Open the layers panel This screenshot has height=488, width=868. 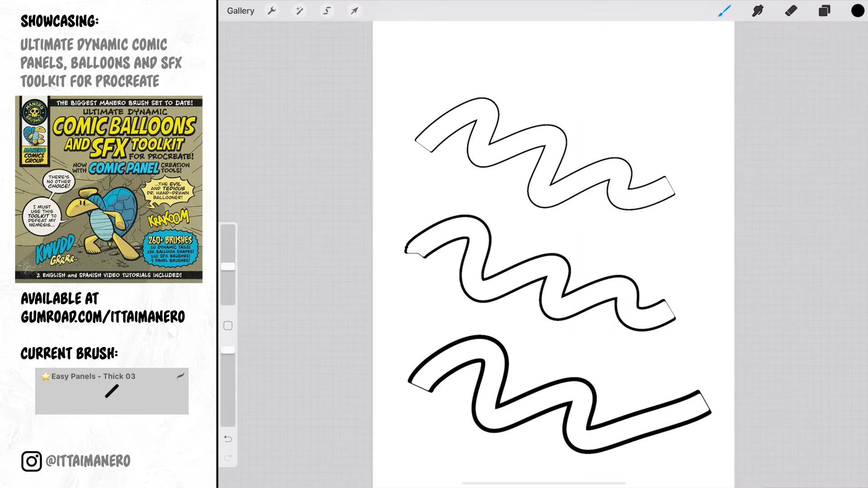(x=825, y=11)
